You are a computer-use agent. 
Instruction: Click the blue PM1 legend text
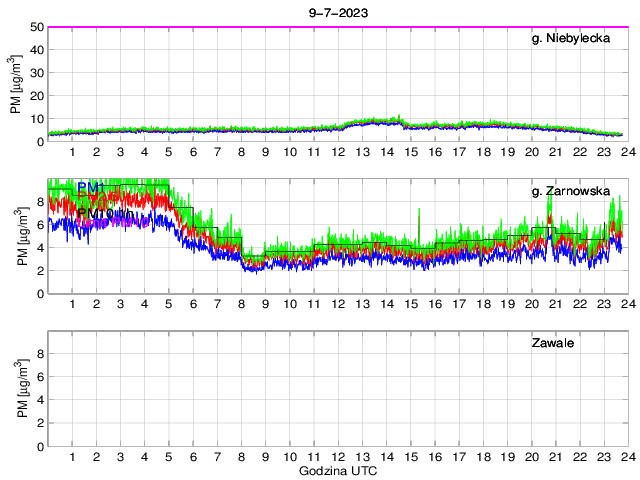(92, 187)
